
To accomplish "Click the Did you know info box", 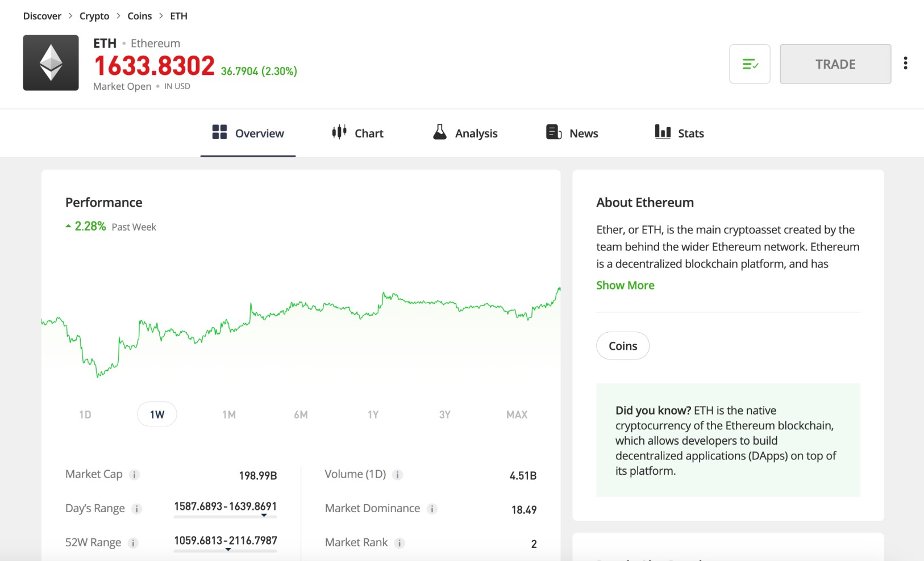I will (728, 440).
